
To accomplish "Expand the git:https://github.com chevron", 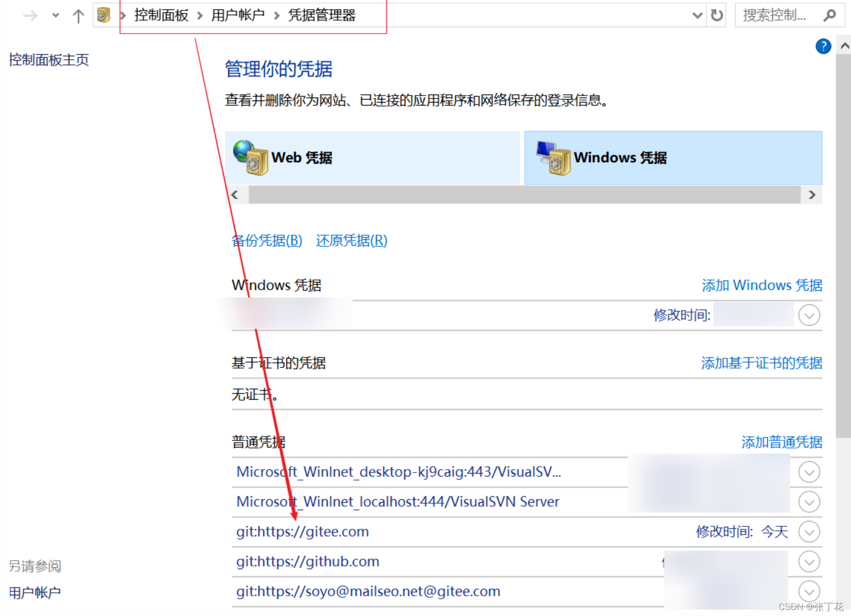I will [x=809, y=562].
